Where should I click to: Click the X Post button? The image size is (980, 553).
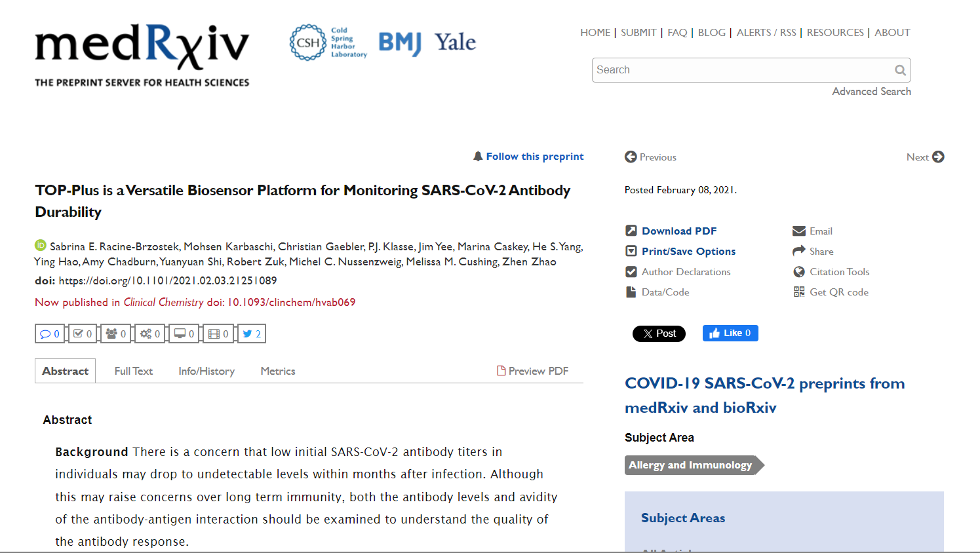pyautogui.click(x=659, y=334)
